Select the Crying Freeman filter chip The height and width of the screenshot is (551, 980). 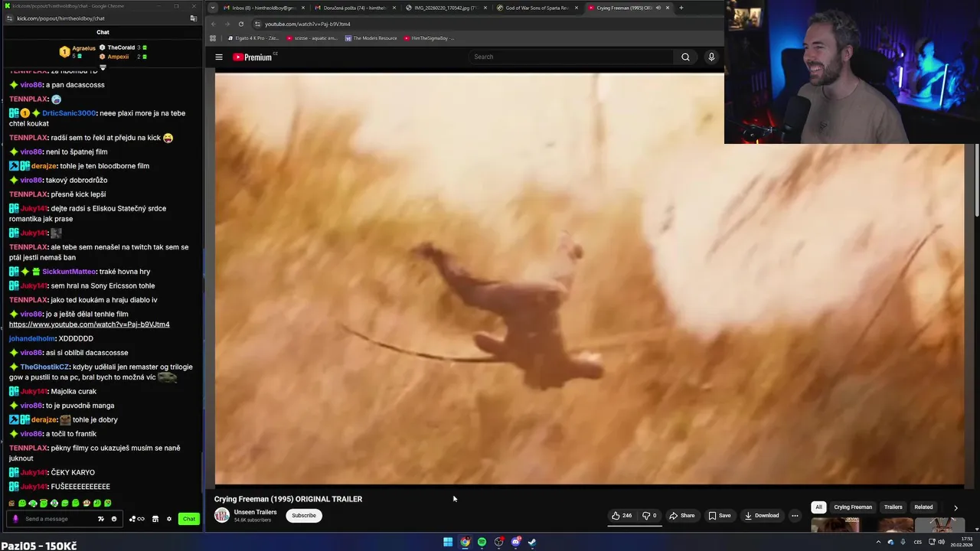coord(853,507)
